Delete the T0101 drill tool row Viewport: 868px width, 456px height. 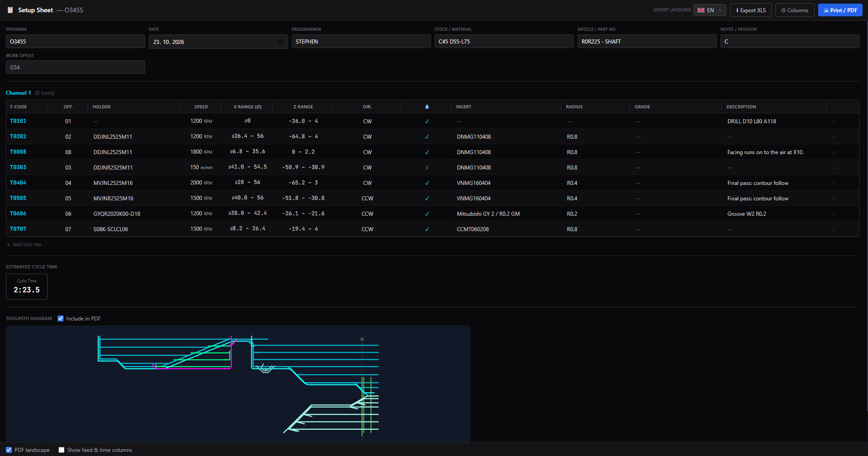[x=834, y=121]
